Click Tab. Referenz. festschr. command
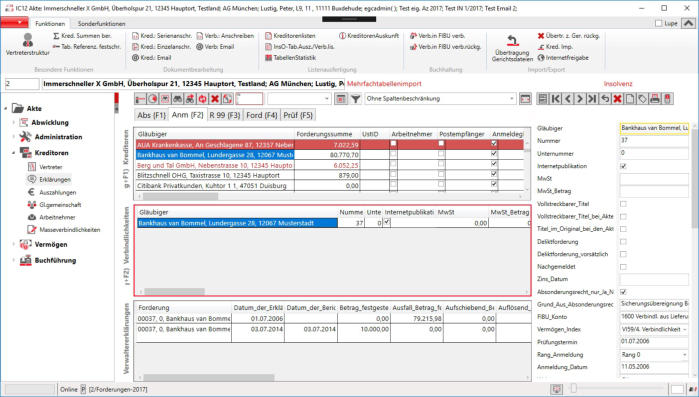Image resolution: width=699 pixels, height=397 pixels. pos(86,46)
